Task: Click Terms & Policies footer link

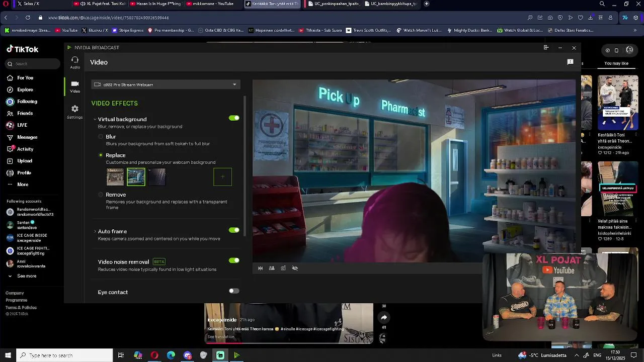Action: click(21, 307)
